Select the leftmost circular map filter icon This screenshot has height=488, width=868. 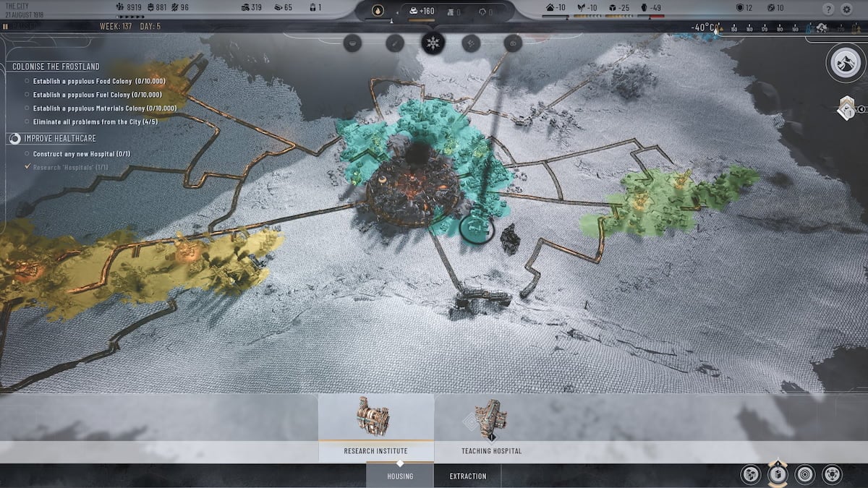coord(352,42)
